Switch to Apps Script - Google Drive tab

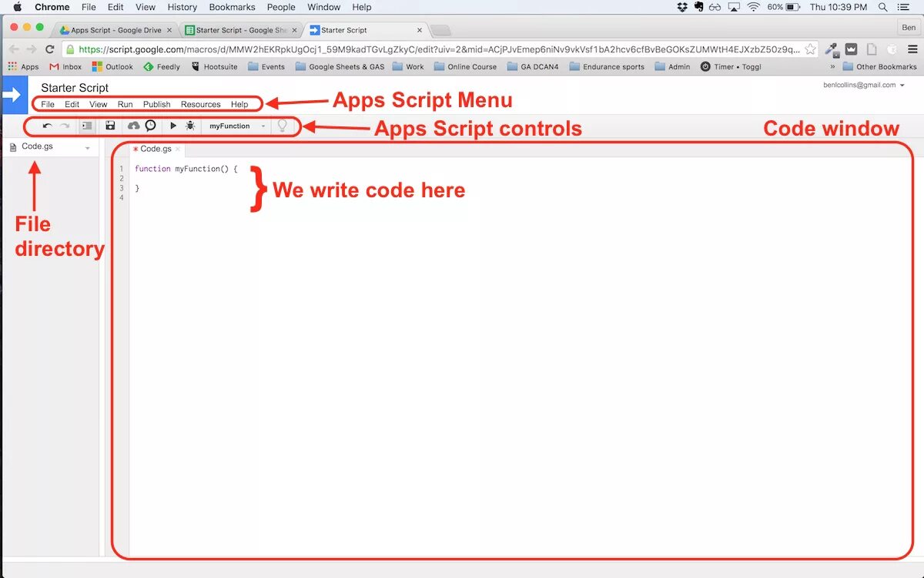115,30
